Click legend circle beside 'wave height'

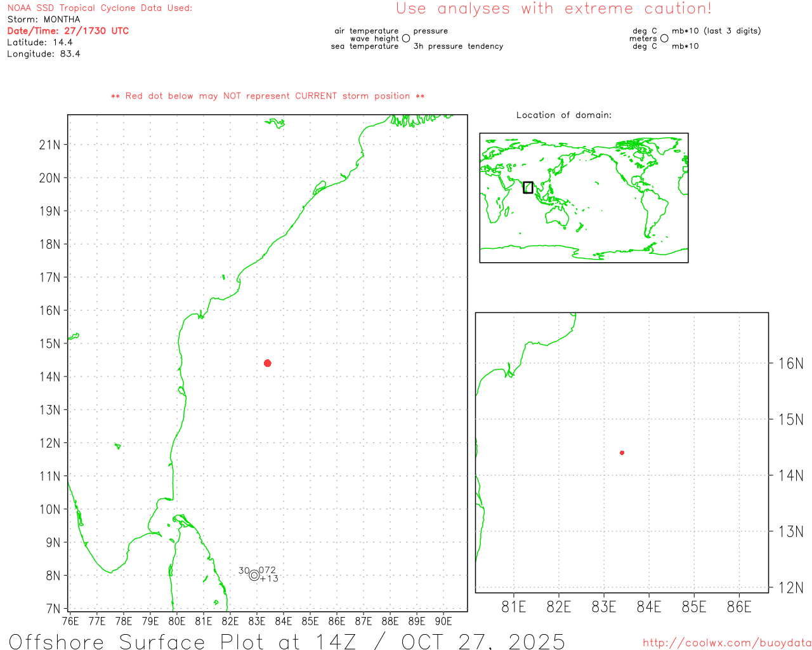coord(406,39)
